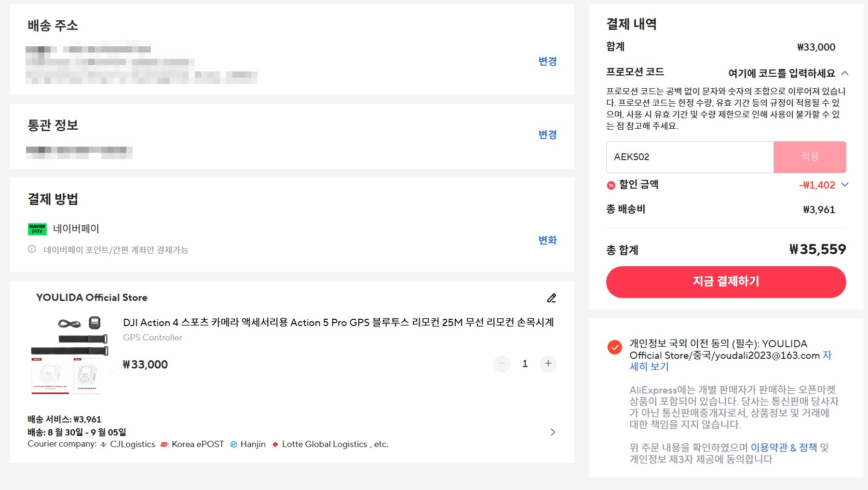
Task: Click the item price ₩33,000 under the product
Action: (145, 365)
